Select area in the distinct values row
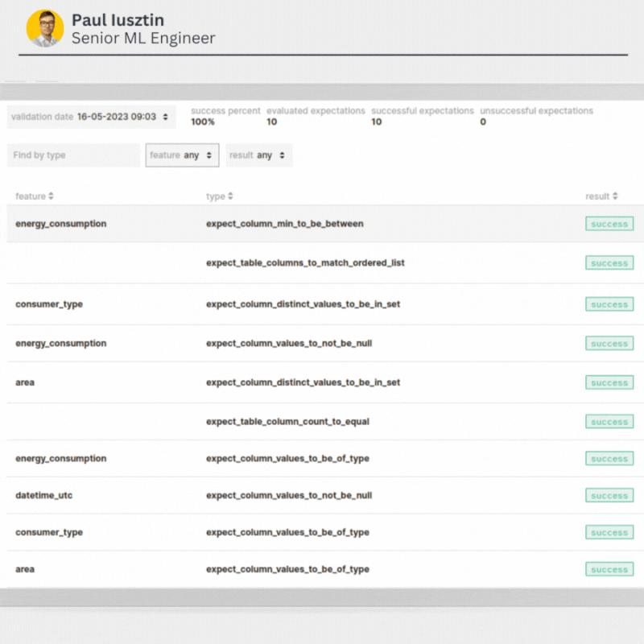 coord(25,382)
